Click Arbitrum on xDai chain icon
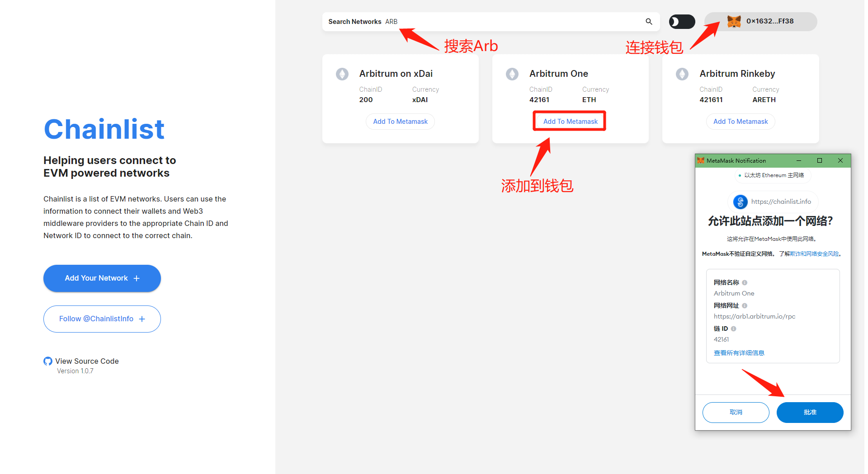This screenshot has height=474, width=868. click(342, 74)
